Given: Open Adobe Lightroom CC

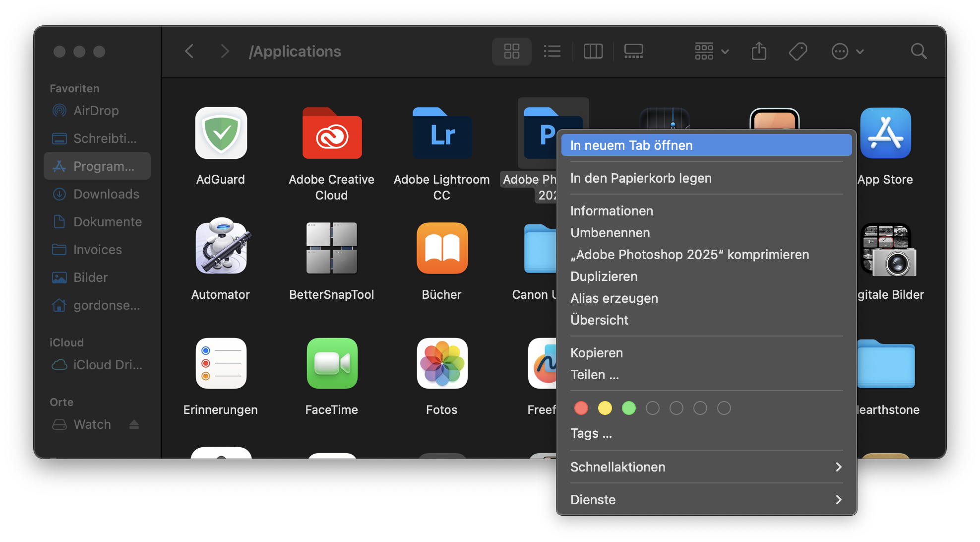Looking at the screenshot, I should click(x=441, y=133).
